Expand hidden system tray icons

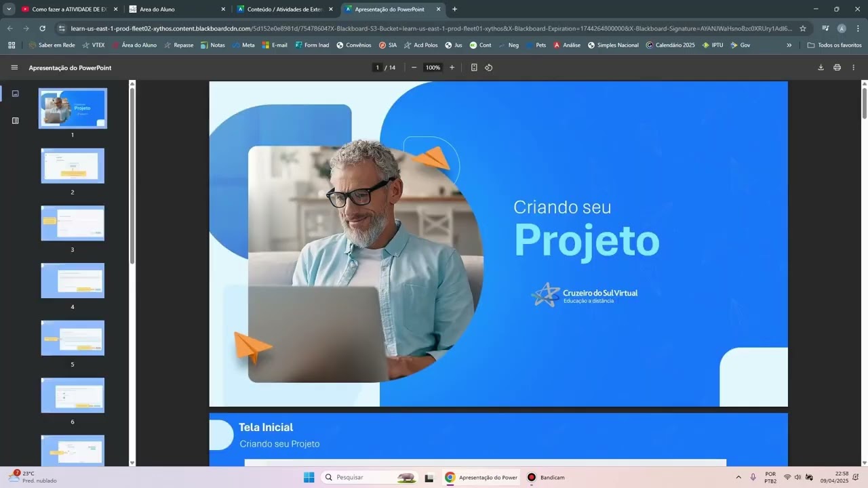coord(738,477)
